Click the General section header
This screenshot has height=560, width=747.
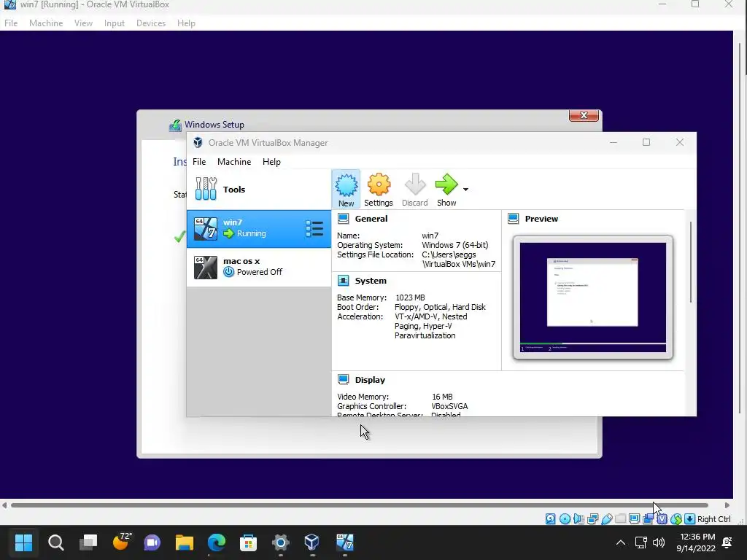pos(371,219)
